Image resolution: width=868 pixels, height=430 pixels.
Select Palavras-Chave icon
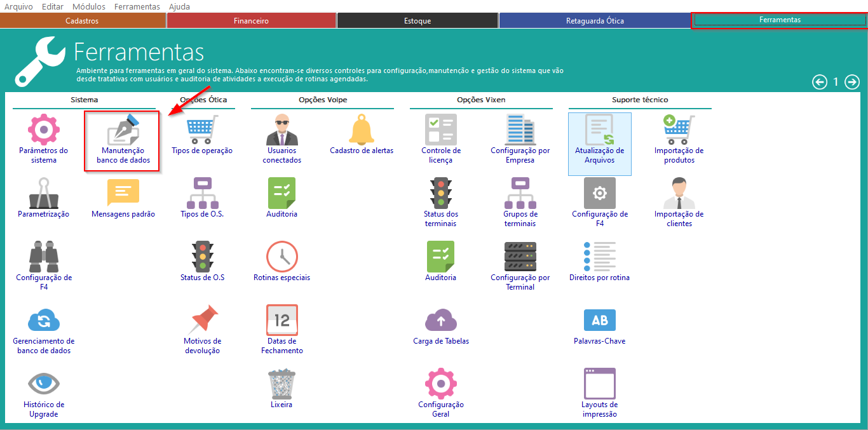tap(599, 320)
